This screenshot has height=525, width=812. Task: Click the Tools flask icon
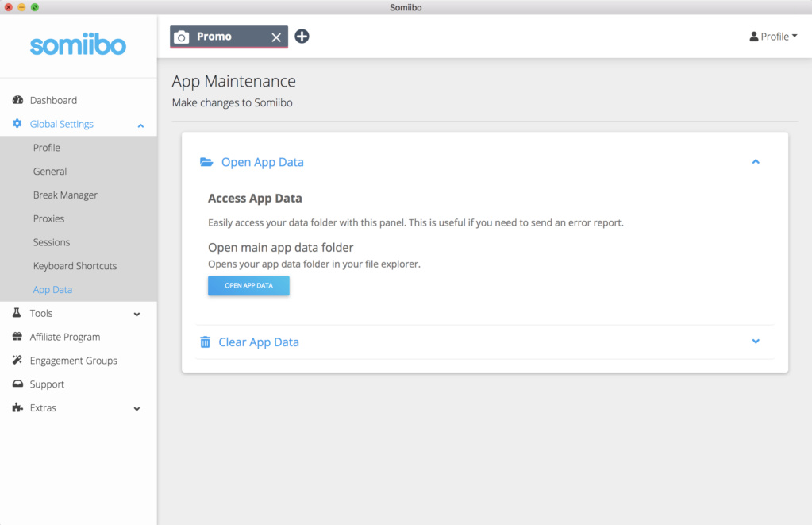pyautogui.click(x=17, y=312)
